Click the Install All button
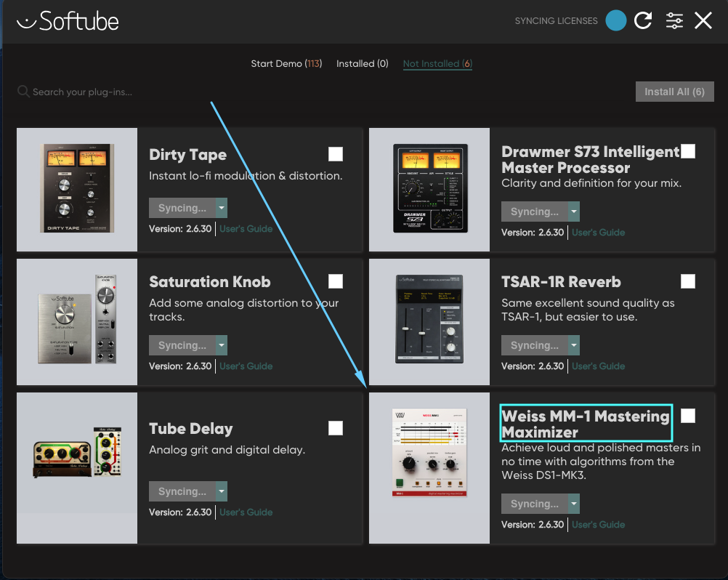The height and width of the screenshot is (580, 728). pos(674,91)
